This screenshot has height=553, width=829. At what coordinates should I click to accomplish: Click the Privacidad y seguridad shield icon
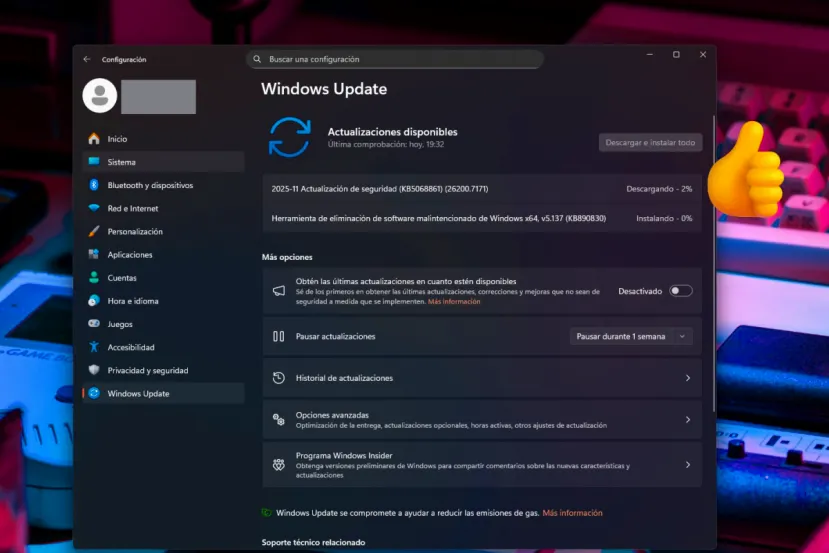pyautogui.click(x=94, y=370)
